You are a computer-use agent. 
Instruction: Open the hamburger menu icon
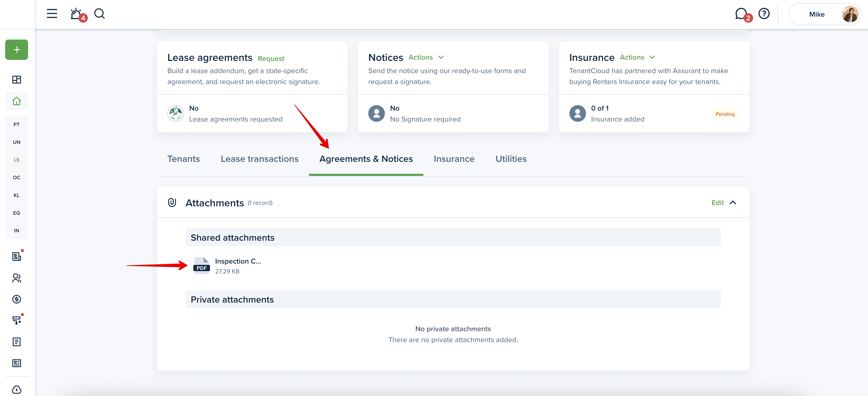click(x=52, y=14)
